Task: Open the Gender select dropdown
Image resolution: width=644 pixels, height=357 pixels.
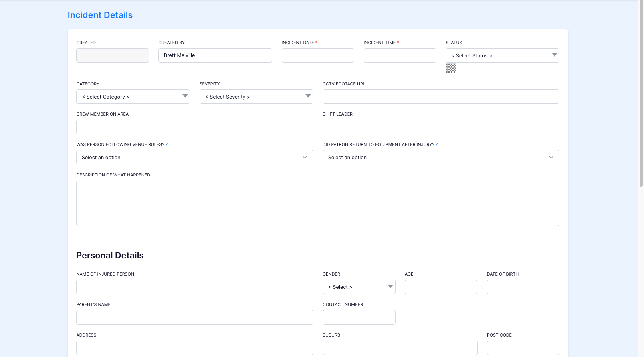Action: [x=359, y=287]
